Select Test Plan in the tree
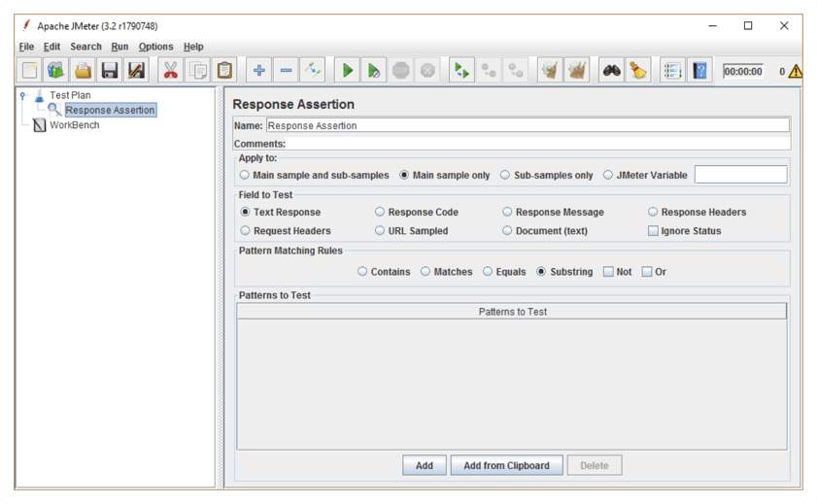The width and height of the screenshot is (817, 504). coord(70,95)
